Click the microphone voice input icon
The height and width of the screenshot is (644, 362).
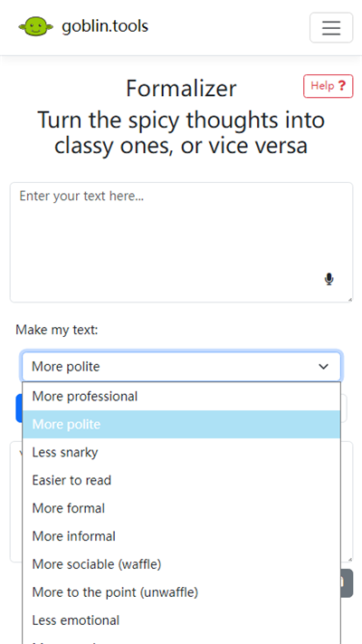[329, 279]
